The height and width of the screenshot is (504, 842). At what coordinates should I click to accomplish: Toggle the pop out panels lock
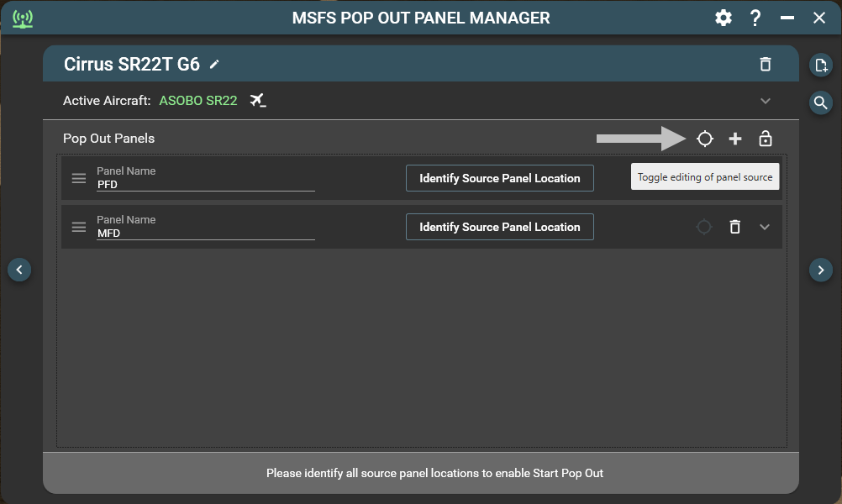click(765, 139)
